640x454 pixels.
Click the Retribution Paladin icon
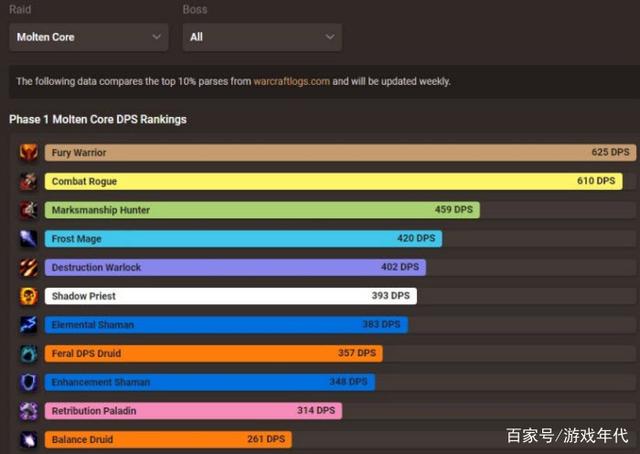coord(28,411)
